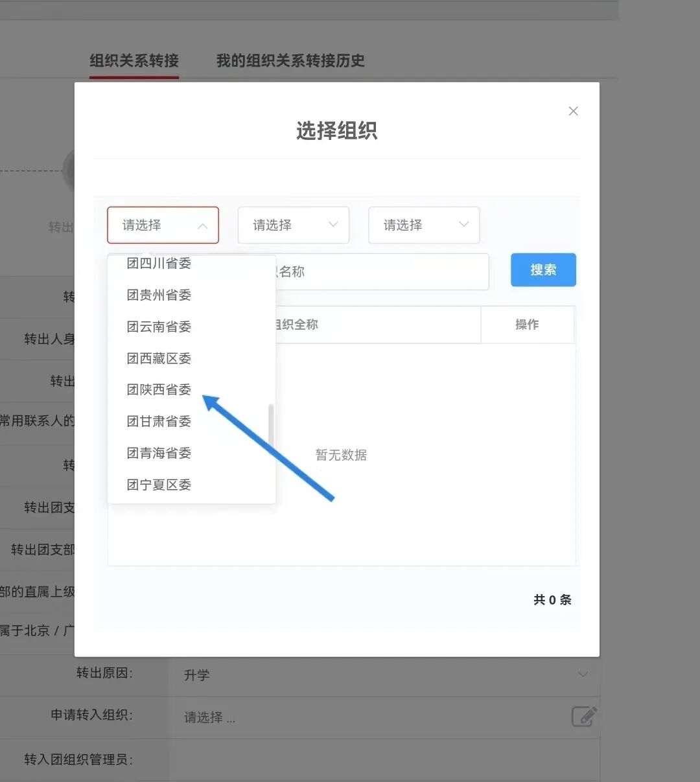Select 团陕西省委 from the province list
Image resolution: width=700 pixels, height=782 pixels.
(159, 389)
